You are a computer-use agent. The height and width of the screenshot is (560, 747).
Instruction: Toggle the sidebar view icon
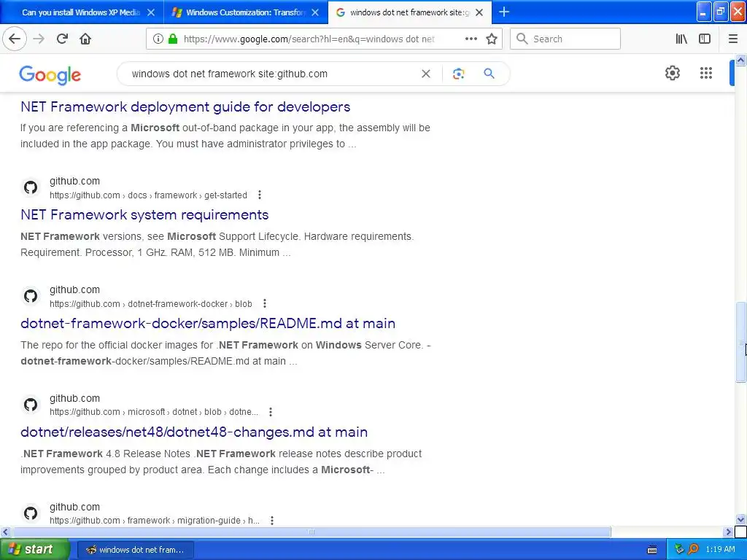(x=705, y=39)
